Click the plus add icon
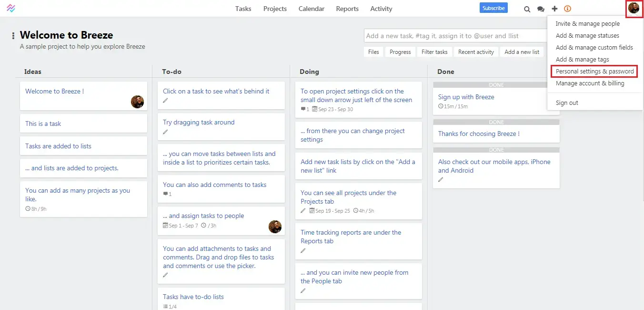Screen dimensions: 644x310 coord(554,9)
